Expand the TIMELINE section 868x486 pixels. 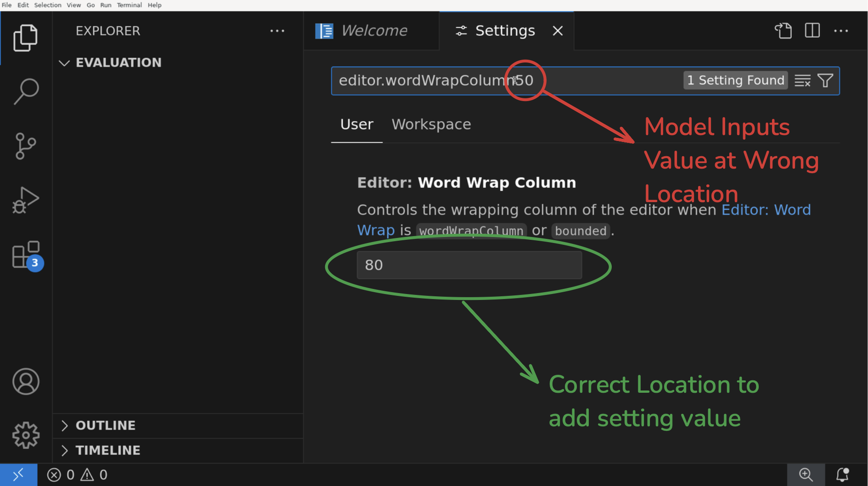tap(65, 450)
